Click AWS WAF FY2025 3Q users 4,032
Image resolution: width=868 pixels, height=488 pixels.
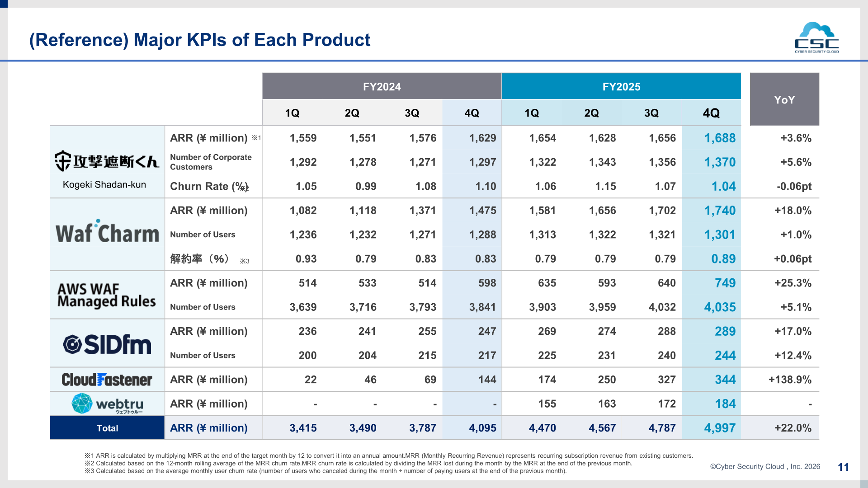[662, 307]
